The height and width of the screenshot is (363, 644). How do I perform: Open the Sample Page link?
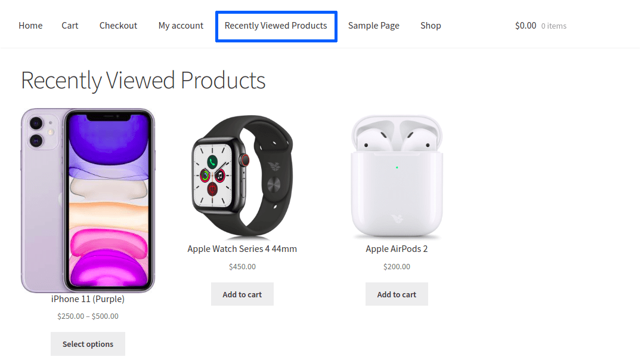(x=374, y=26)
